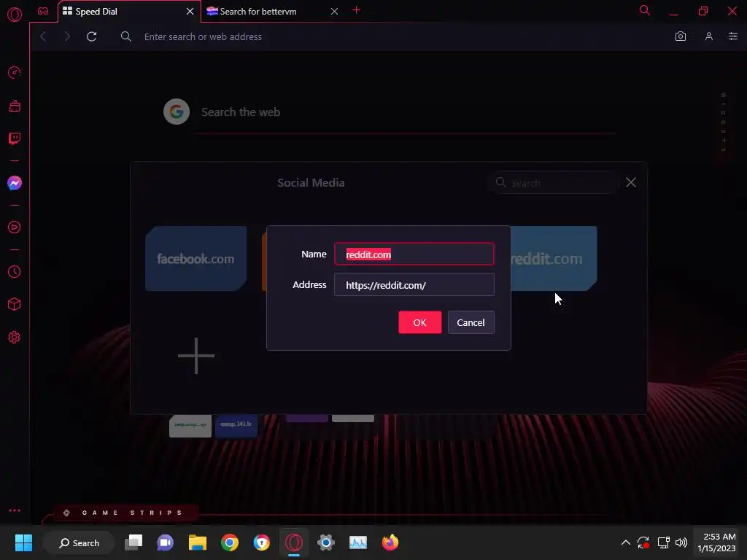Open the reddit.com speed dial tile

click(x=554, y=259)
